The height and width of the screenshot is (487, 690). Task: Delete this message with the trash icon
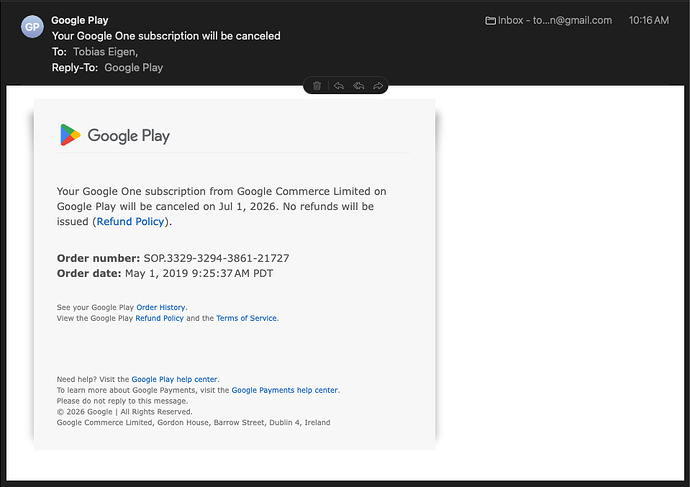(317, 86)
